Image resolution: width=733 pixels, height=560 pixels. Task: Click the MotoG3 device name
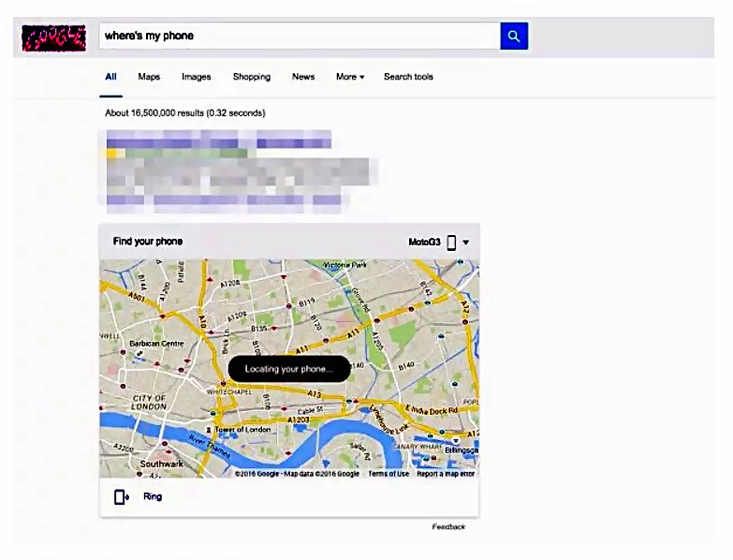[x=424, y=243]
